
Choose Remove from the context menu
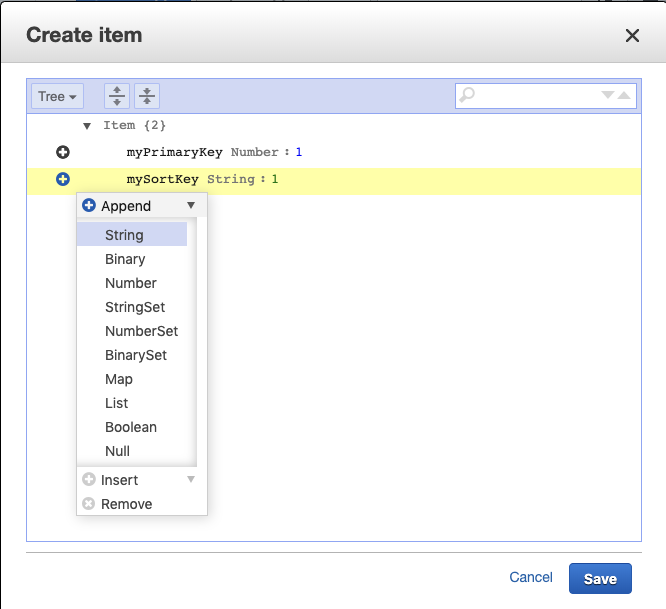pos(126,504)
